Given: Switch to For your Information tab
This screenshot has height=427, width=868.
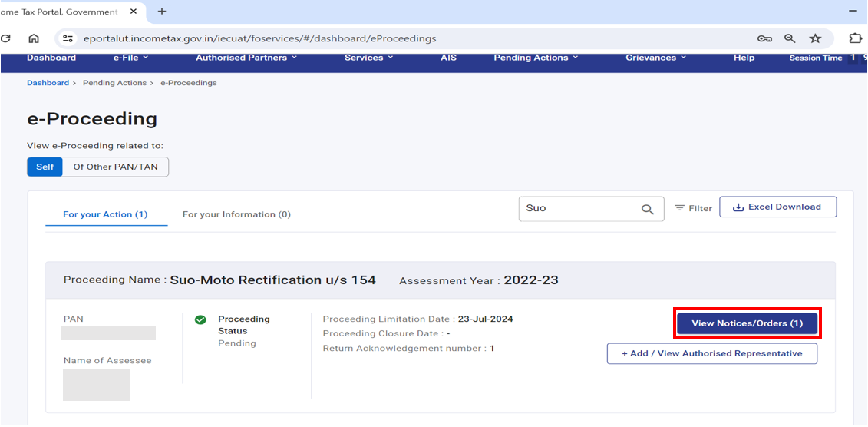Looking at the screenshot, I should [236, 214].
